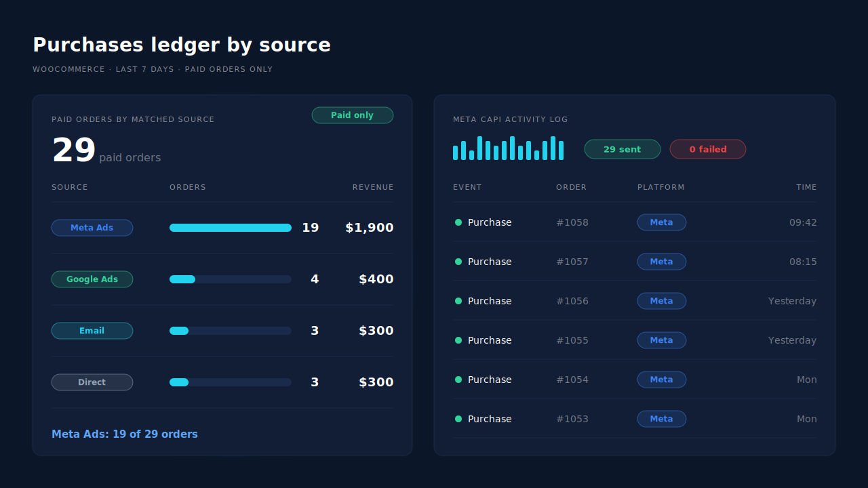The height and width of the screenshot is (488, 868).
Task: Click the PLATFORM column header
Action: pyautogui.click(x=661, y=187)
